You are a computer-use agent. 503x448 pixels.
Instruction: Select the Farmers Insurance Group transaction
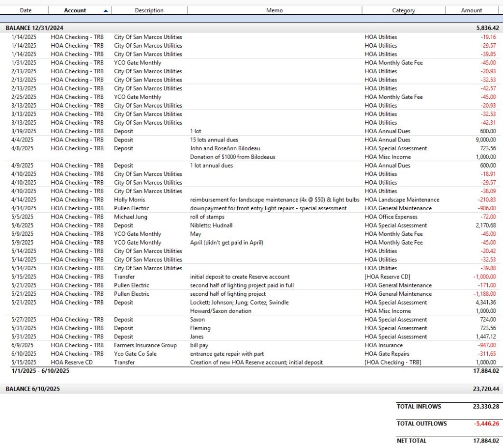click(x=145, y=345)
